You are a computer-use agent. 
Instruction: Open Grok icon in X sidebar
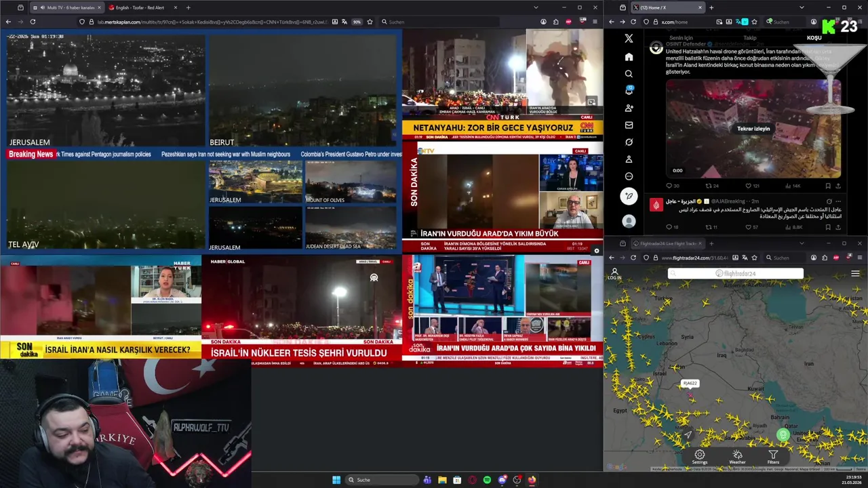pyautogui.click(x=629, y=142)
